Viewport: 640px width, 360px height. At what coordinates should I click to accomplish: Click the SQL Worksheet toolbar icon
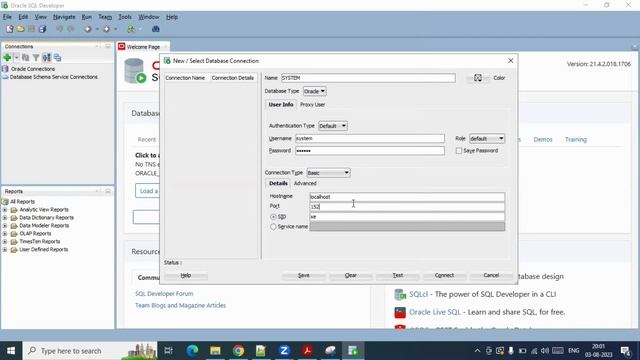131,29
